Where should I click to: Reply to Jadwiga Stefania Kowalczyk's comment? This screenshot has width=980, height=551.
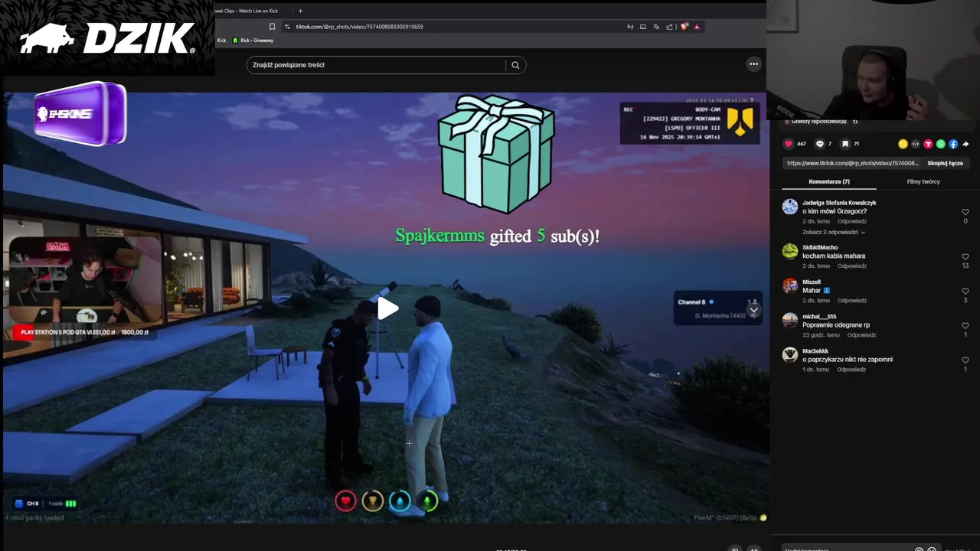click(852, 221)
